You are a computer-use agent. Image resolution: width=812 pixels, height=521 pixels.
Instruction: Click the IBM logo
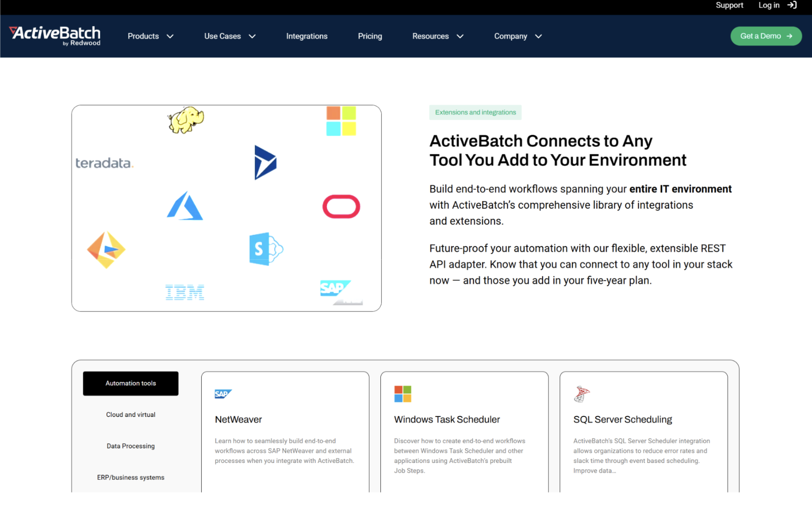click(185, 292)
